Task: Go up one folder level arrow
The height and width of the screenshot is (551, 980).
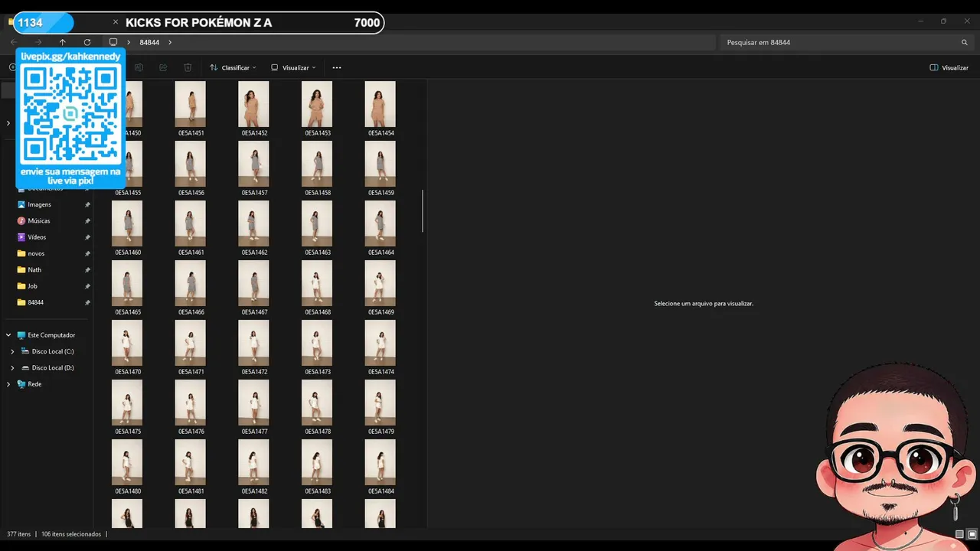Action: click(x=62, y=42)
